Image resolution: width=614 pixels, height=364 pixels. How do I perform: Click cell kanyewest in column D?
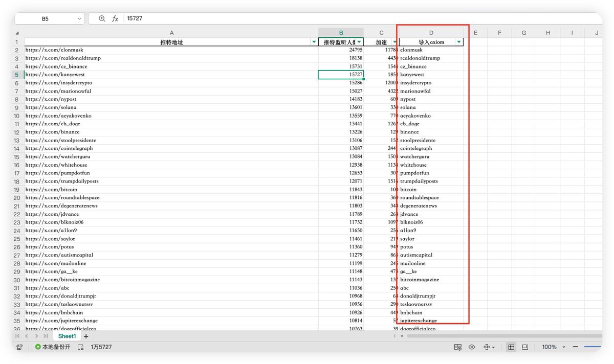click(431, 75)
